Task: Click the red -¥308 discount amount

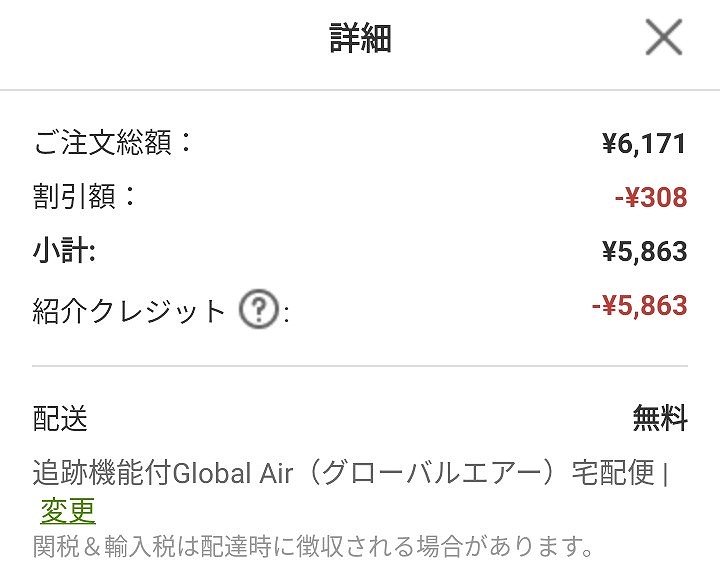Action: 650,198
